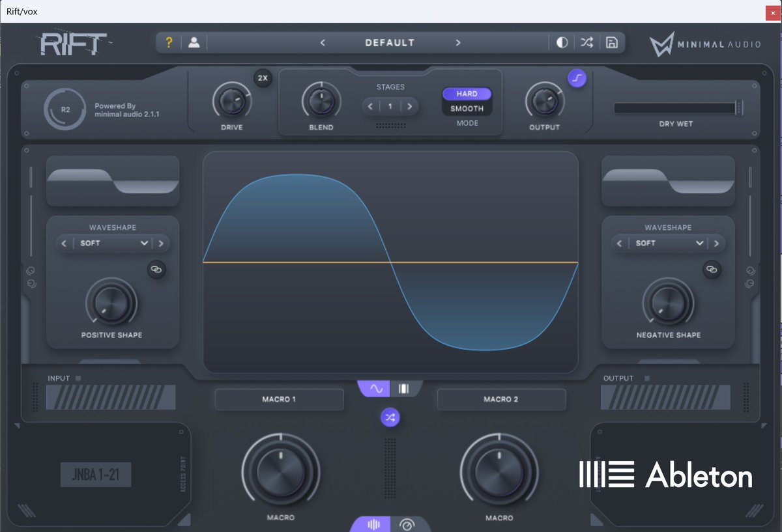Click the MACRO 1 name field
Screen dimensions: 782x532
(280, 399)
